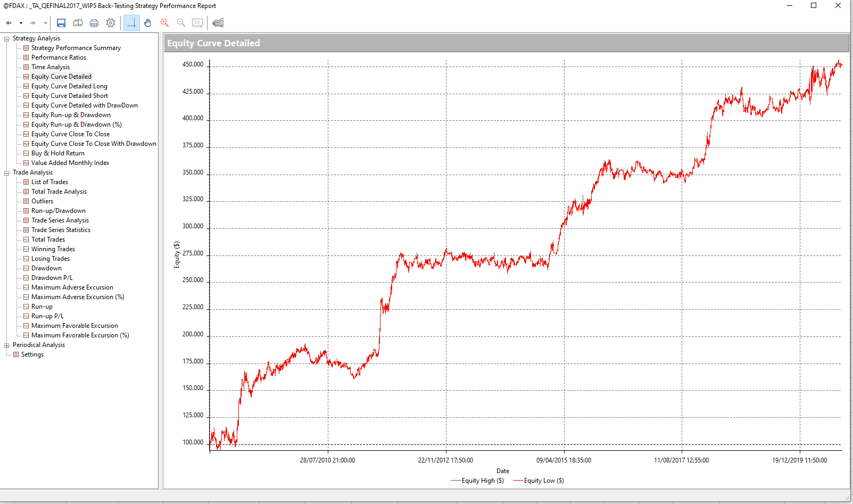Collapse the Strategy Analysis tree node
Image resolution: width=853 pixels, height=504 pixels.
click(x=7, y=39)
